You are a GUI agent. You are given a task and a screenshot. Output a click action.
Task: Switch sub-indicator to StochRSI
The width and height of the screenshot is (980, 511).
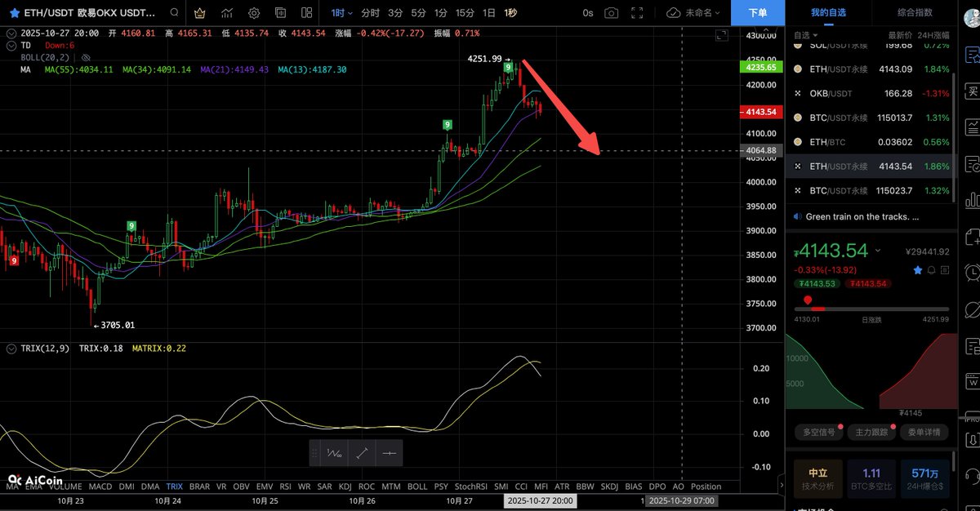[x=470, y=486]
